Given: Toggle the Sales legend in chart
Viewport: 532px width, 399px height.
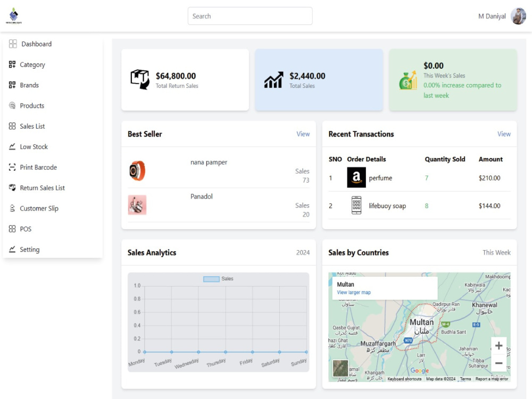Looking at the screenshot, I should click(218, 279).
